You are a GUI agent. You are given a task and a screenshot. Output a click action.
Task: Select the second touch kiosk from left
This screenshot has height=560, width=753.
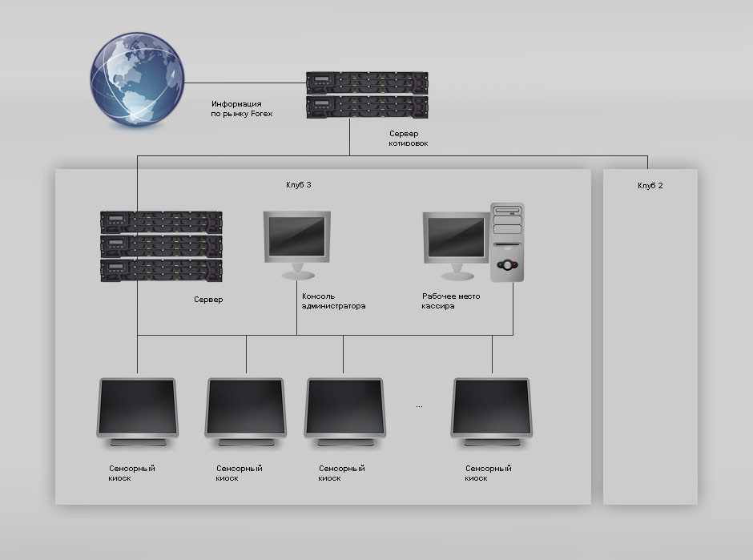coord(246,409)
